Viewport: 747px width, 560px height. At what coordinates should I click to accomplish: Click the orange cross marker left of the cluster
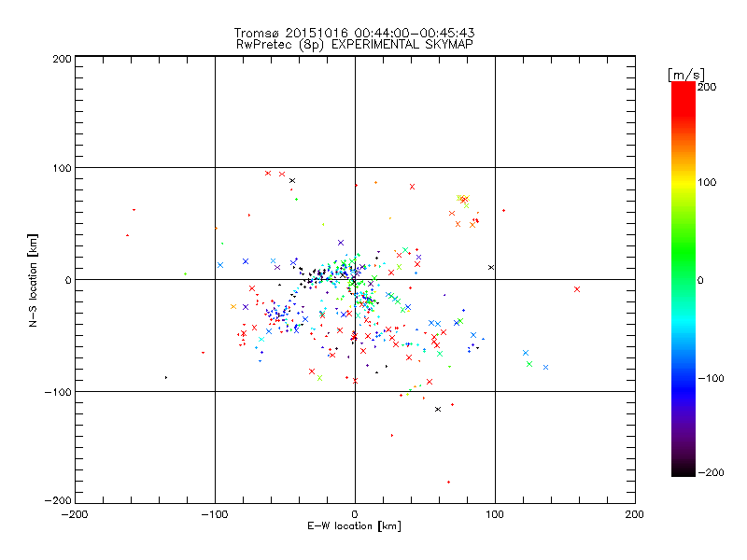[233, 306]
